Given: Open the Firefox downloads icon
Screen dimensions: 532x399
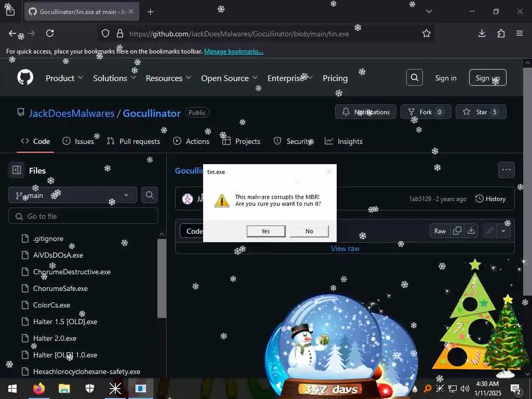Looking at the screenshot, I should click(x=482, y=33).
